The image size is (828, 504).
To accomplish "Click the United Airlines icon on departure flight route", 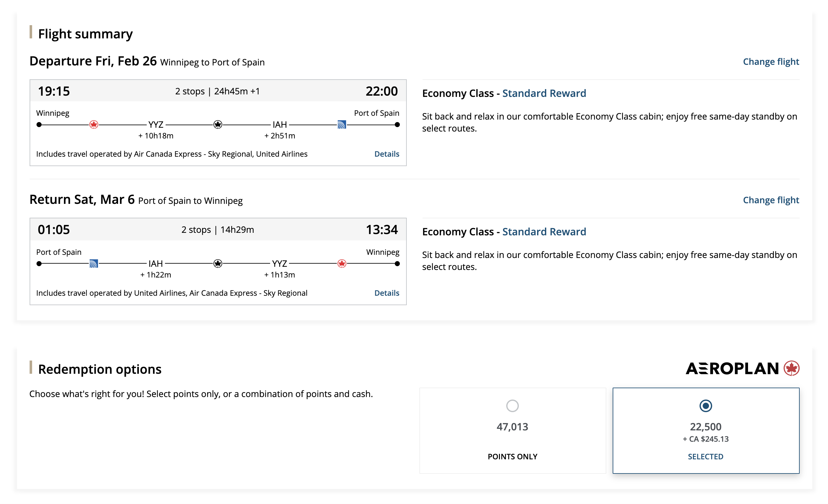I will coord(342,125).
